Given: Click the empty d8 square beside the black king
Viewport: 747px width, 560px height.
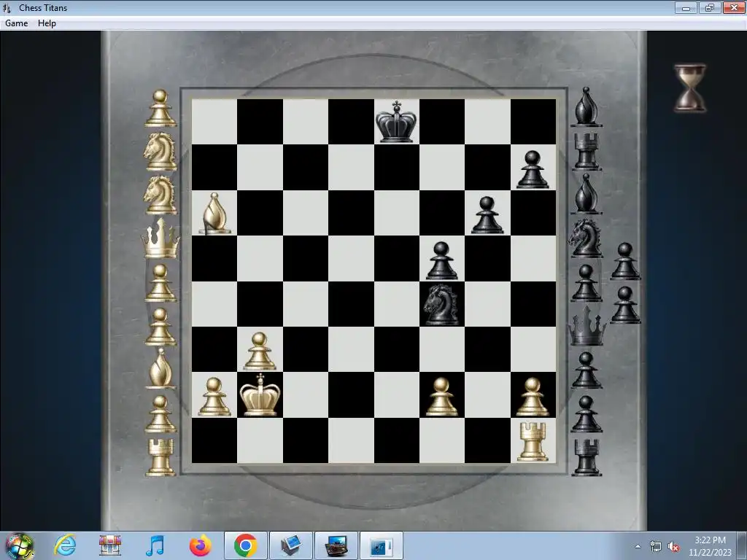Looking at the screenshot, I should 351,122.
